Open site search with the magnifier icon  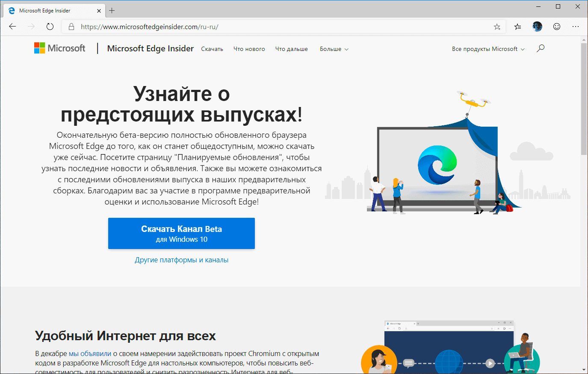click(x=540, y=48)
